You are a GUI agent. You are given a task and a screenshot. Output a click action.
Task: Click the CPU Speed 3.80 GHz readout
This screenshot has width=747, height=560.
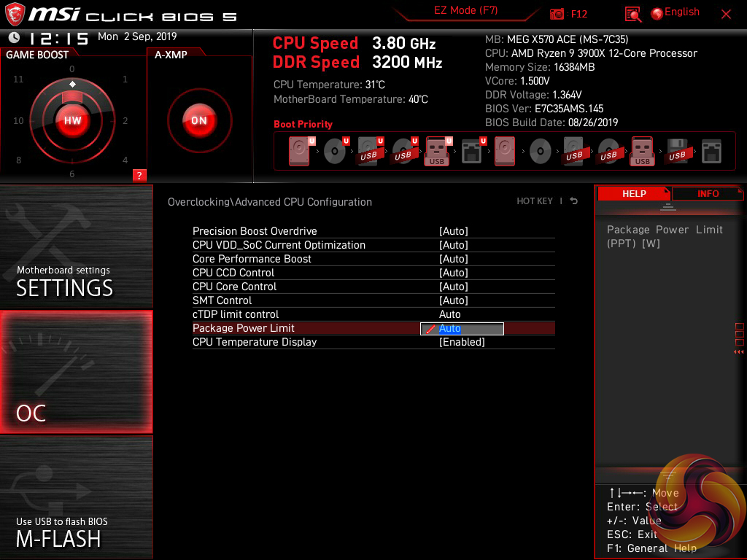tap(354, 43)
